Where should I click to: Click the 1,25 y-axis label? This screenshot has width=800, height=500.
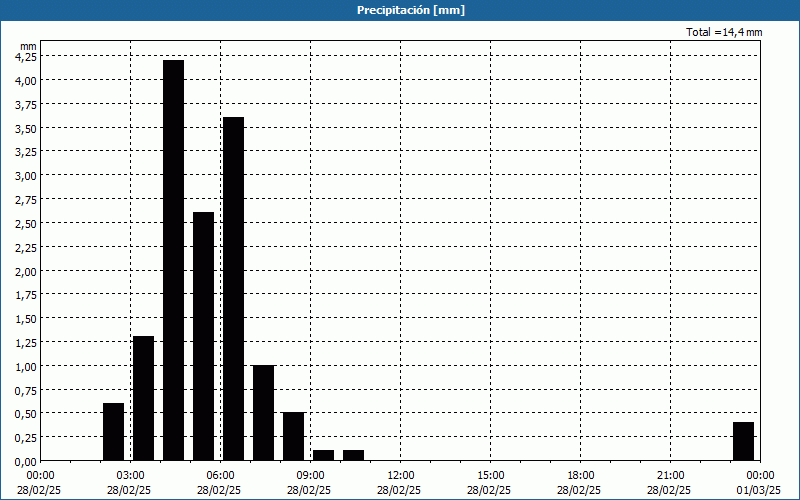(26, 342)
